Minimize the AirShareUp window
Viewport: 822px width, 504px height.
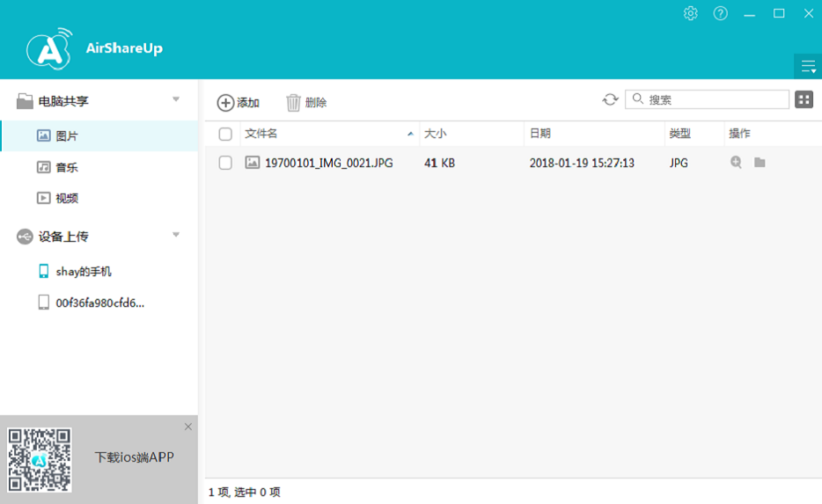tap(750, 14)
